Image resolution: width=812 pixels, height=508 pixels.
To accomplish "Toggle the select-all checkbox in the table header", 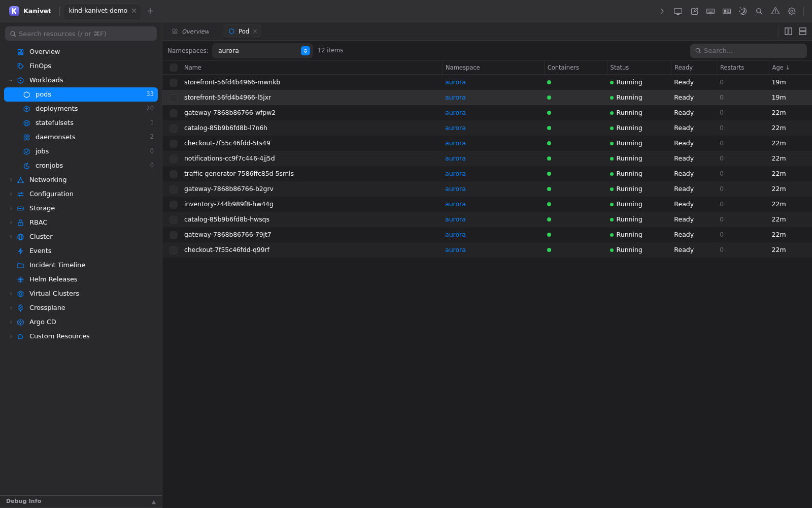I will [174, 68].
